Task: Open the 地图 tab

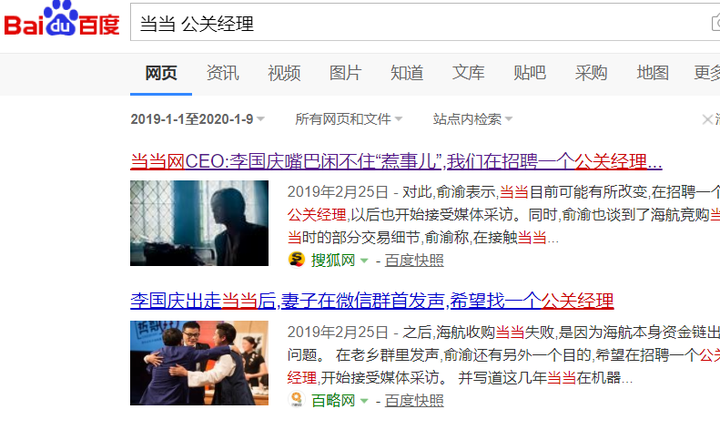Action: (652, 73)
